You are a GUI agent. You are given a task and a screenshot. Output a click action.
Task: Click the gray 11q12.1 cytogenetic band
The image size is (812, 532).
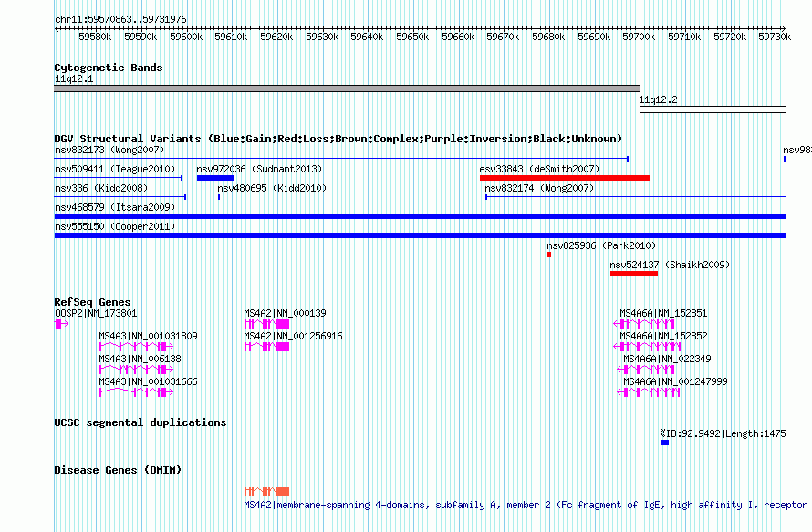pyautogui.click(x=347, y=89)
